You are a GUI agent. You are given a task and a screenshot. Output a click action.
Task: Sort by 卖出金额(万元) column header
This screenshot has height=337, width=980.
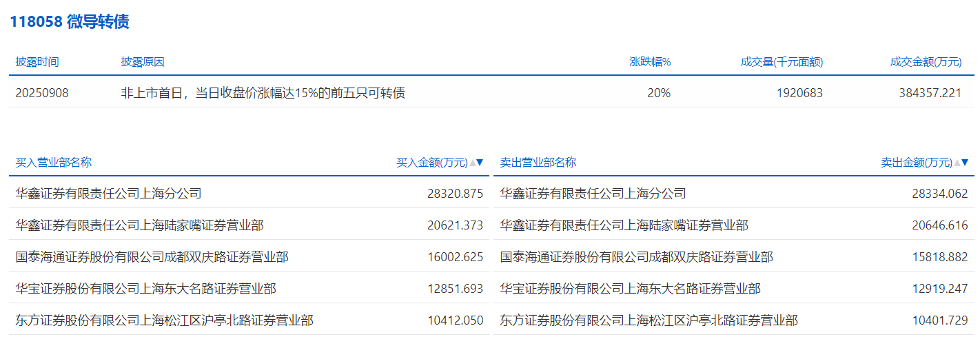pos(916,163)
